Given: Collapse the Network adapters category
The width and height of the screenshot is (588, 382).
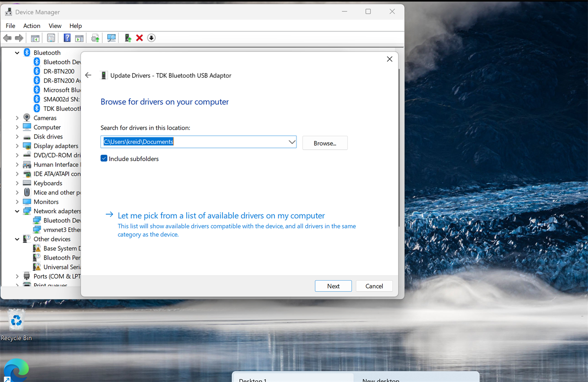Looking at the screenshot, I should click(17, 211).
